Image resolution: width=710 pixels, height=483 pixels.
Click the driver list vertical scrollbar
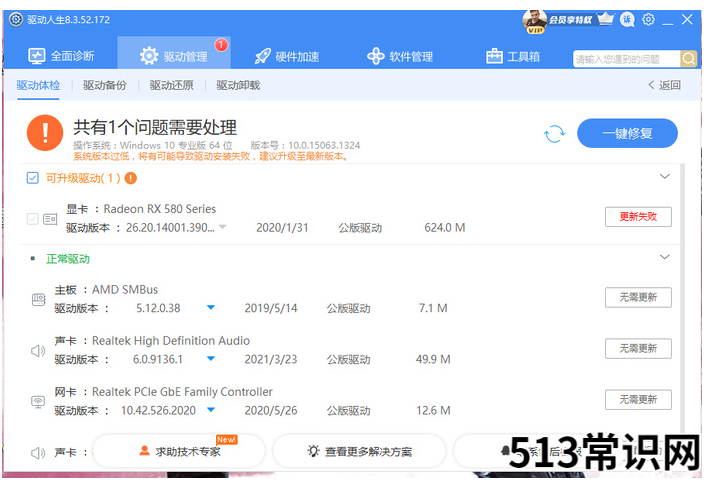click(x=682, y=299)
